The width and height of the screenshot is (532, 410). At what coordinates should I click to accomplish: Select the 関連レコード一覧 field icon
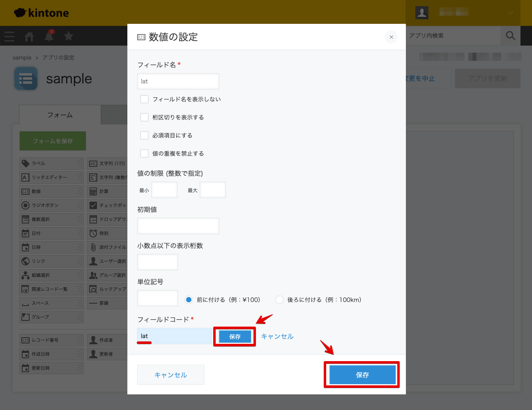click(25, 289)
